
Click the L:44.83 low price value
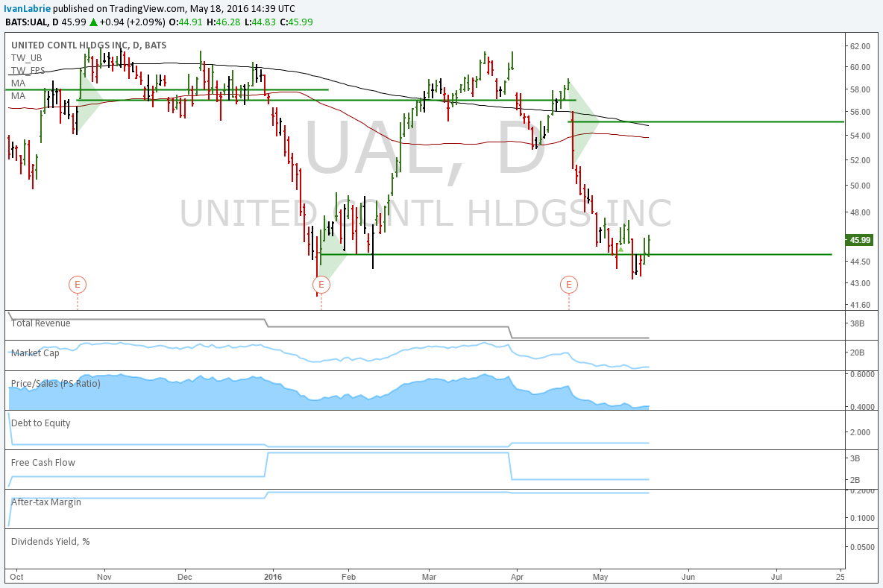[260, 22]
